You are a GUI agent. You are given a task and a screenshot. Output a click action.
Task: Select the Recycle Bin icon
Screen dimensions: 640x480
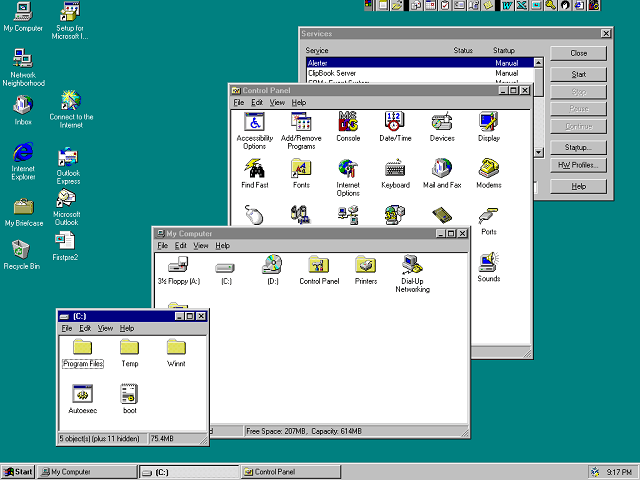click(22, 255)
